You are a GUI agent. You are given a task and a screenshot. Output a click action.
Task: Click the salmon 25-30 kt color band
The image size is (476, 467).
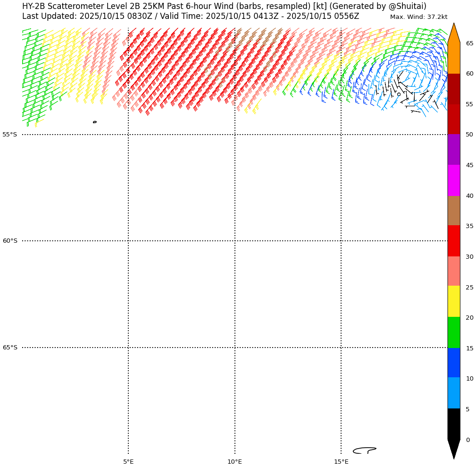(x=453, y=271)
